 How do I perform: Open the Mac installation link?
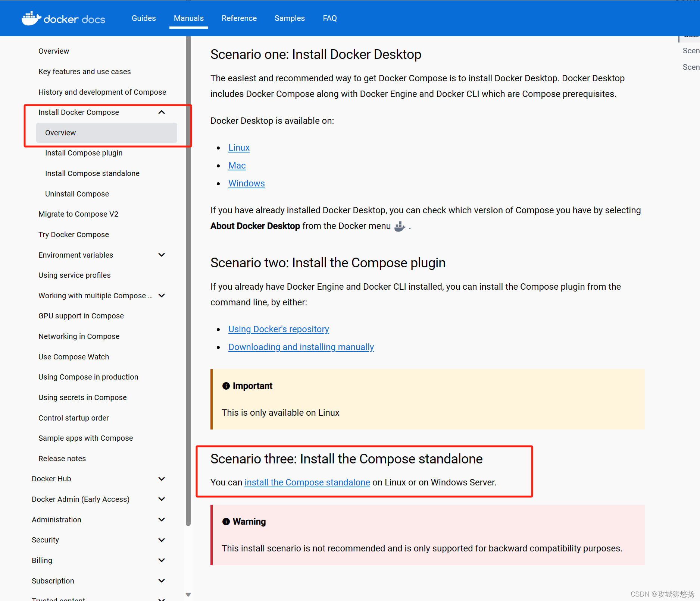237,165
